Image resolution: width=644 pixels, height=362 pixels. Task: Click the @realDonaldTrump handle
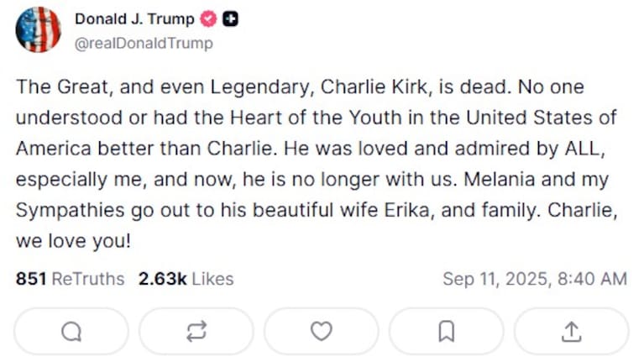coord(144,43)
